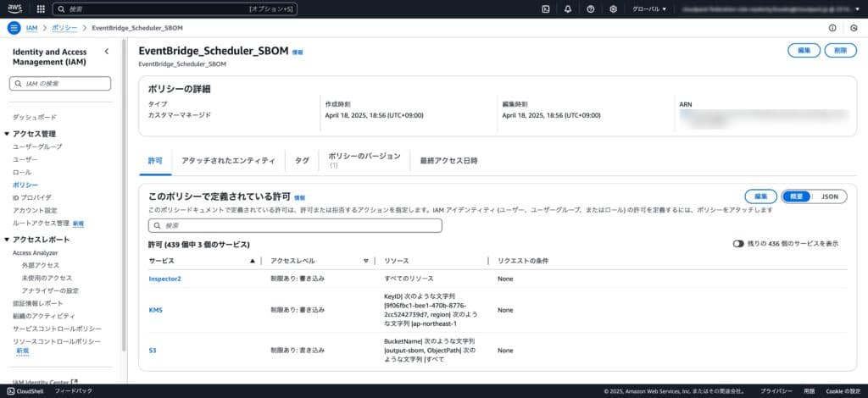Open the ポリシー breadcrumb link

pos(64,28)
